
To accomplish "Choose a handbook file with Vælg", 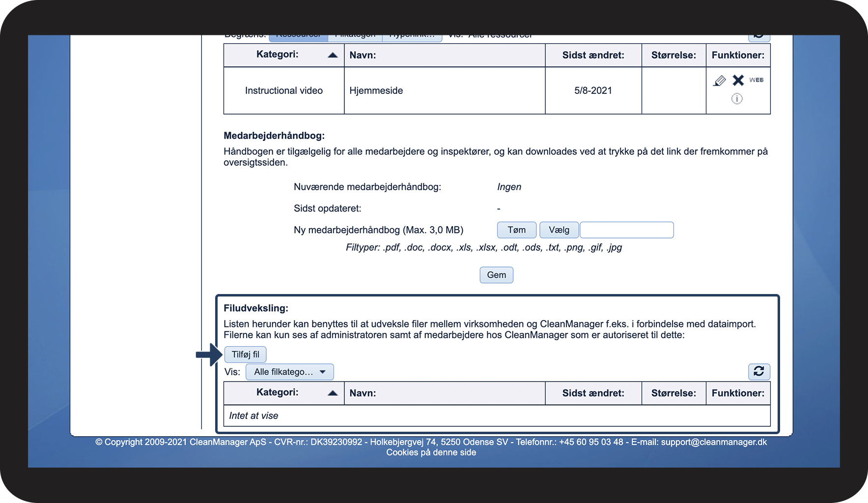I will (559, 230).
